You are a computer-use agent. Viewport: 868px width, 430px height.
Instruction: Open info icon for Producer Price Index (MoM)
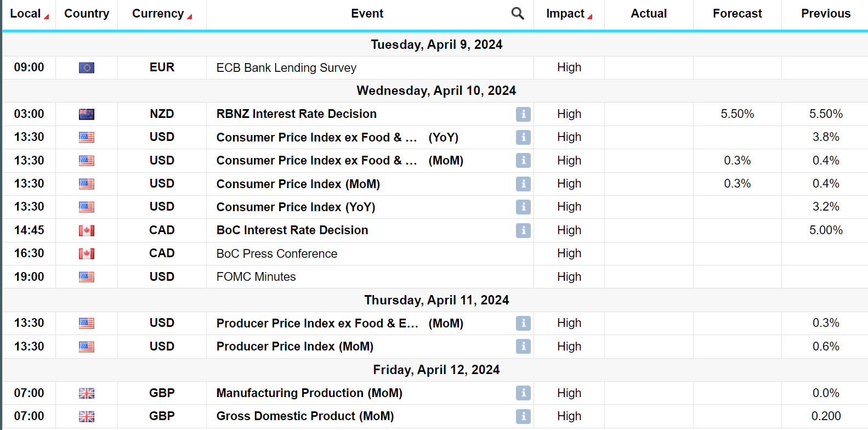coord(523,346)
